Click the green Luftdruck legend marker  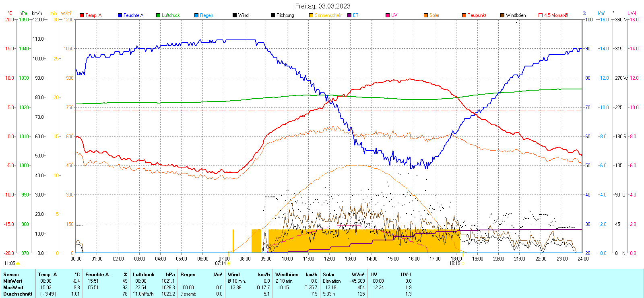pyautogui.click(x=158, y=15)
